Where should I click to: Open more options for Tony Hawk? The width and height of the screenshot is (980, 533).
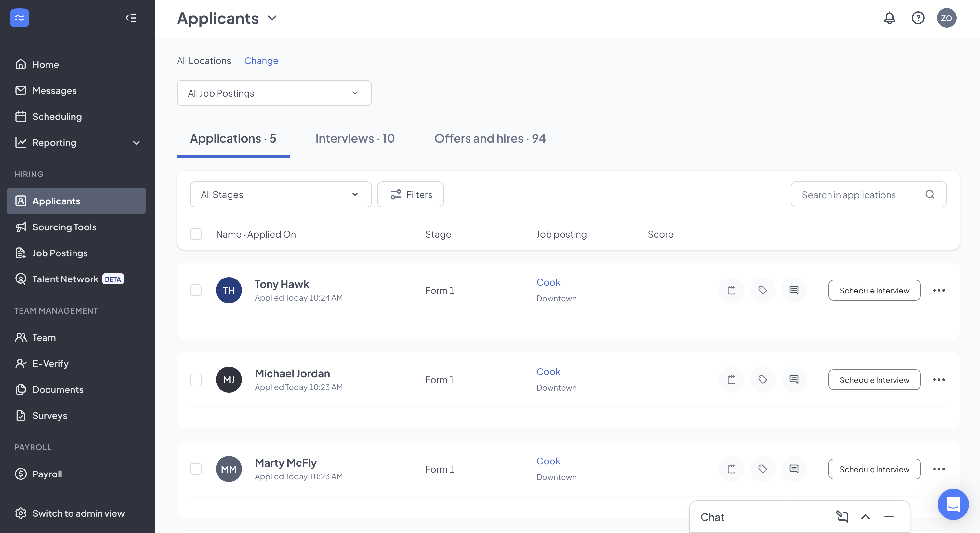pos(938,290)
